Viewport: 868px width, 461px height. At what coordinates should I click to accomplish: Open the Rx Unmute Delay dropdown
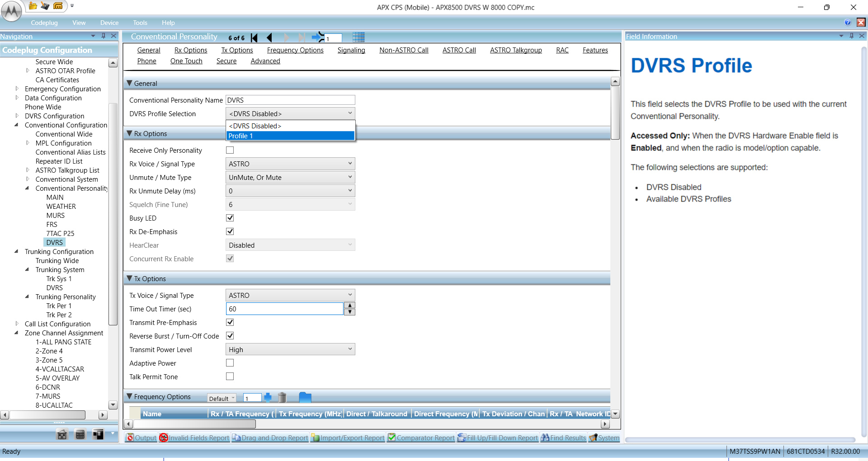(290, 191)
